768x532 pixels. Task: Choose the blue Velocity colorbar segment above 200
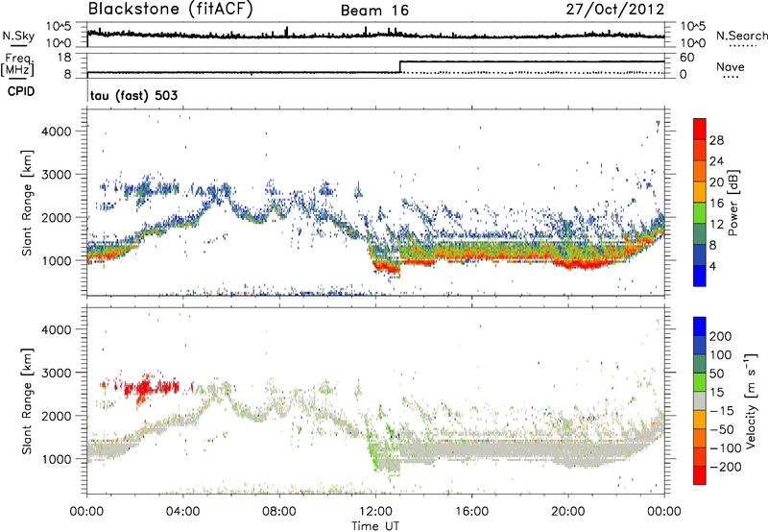point(700,326)
